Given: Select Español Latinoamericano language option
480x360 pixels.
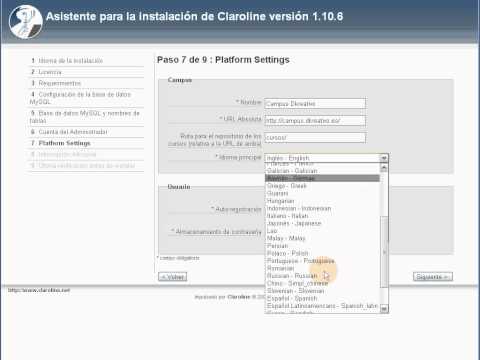Looking at the screenshot, I should tap(322, 306).
